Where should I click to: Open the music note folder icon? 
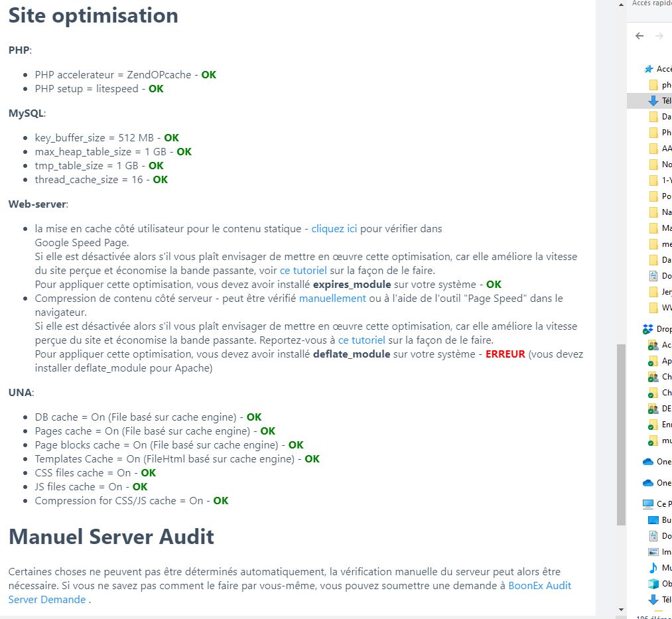(x=653, y=568)
